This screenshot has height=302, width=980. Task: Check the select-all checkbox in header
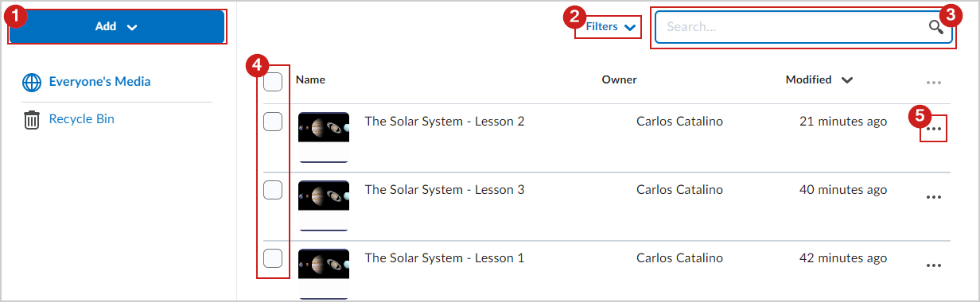point(273,81)
